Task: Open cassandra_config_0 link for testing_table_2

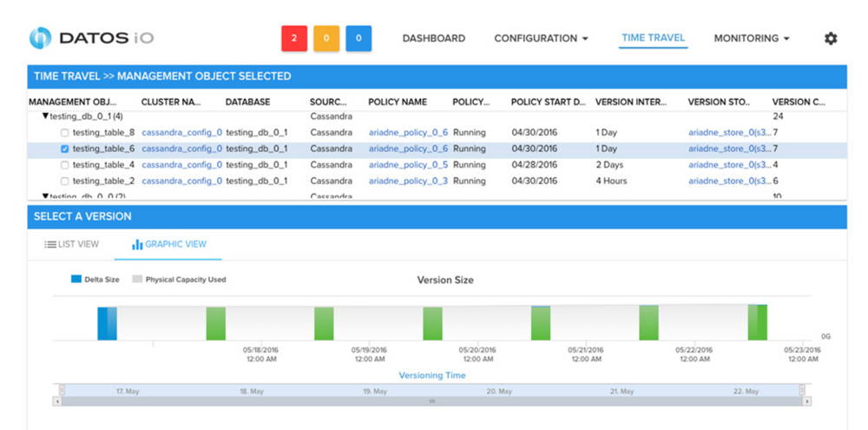Action: [181, 181]
